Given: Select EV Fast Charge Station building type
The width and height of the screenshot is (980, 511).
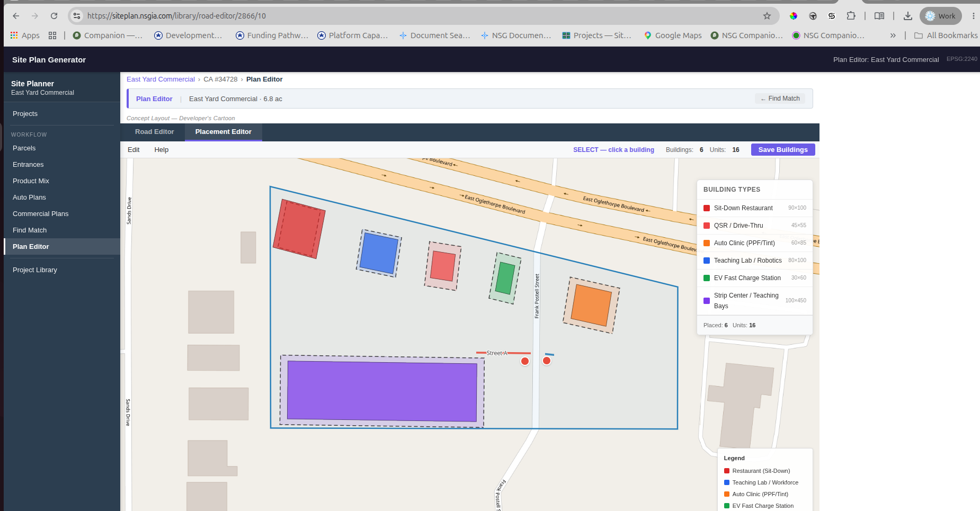Looking at the screenshot, I should [755, 278].
